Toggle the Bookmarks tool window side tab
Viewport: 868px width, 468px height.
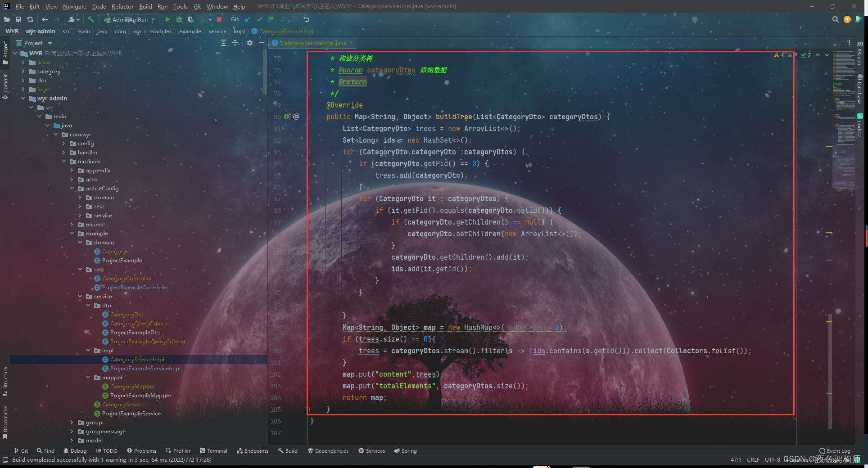pos(5,422)
